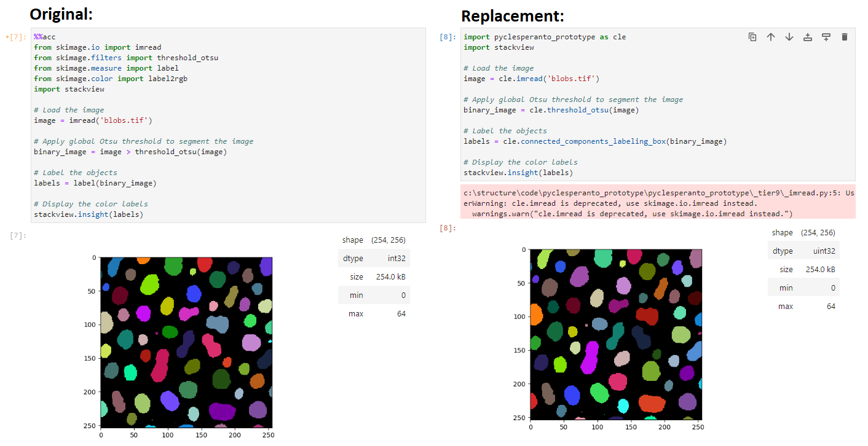Click "stackview.insight(labels)" in the original cell
Viewport: 868px width, 446px height.
click(89, 214)
